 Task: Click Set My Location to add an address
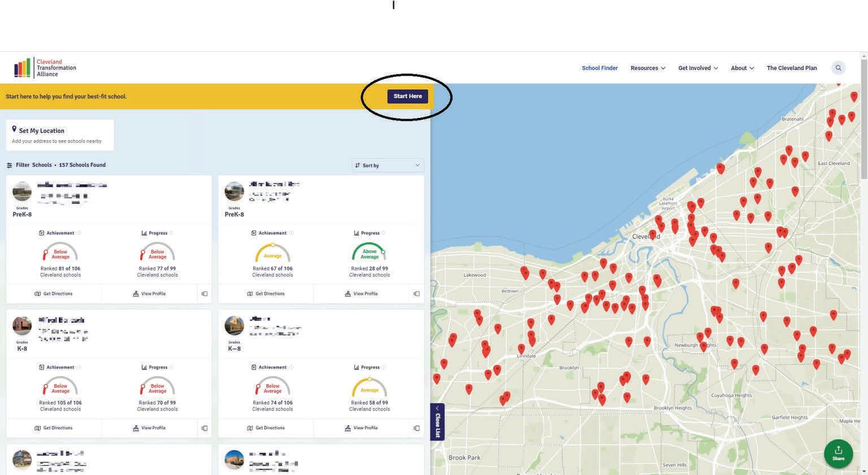pyautogui.click(x=60, y=135)
